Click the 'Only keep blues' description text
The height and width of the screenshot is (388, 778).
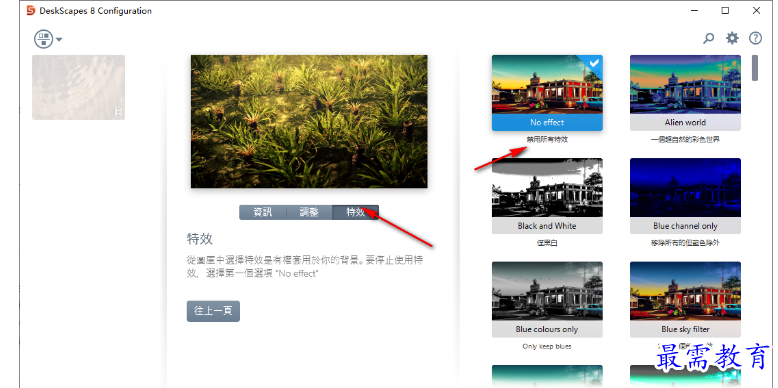tap(547, 346)
